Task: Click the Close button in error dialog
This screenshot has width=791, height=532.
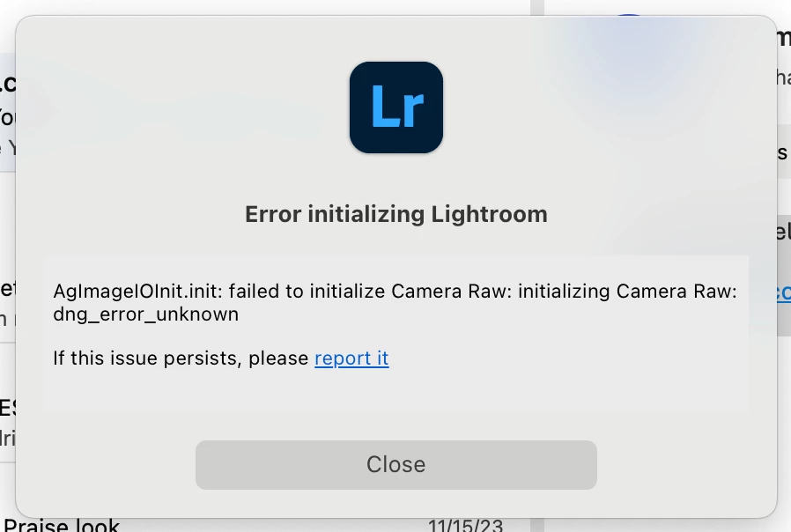Action: pos(396,464)
